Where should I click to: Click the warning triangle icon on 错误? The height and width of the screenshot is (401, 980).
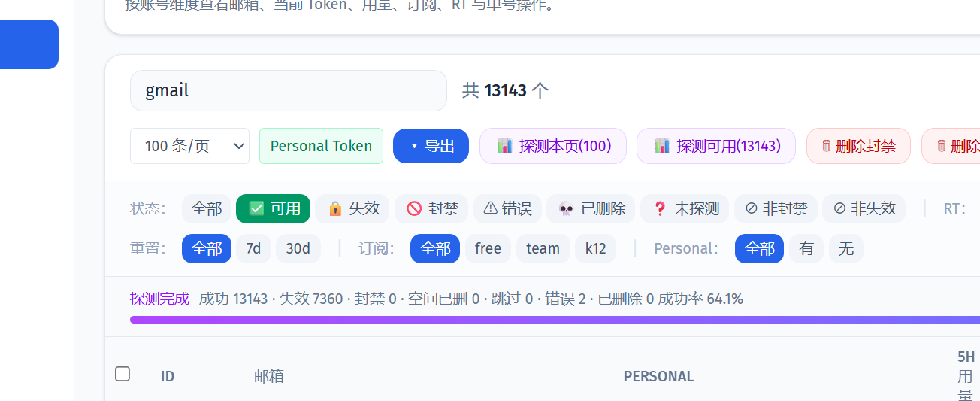point(490,208)
